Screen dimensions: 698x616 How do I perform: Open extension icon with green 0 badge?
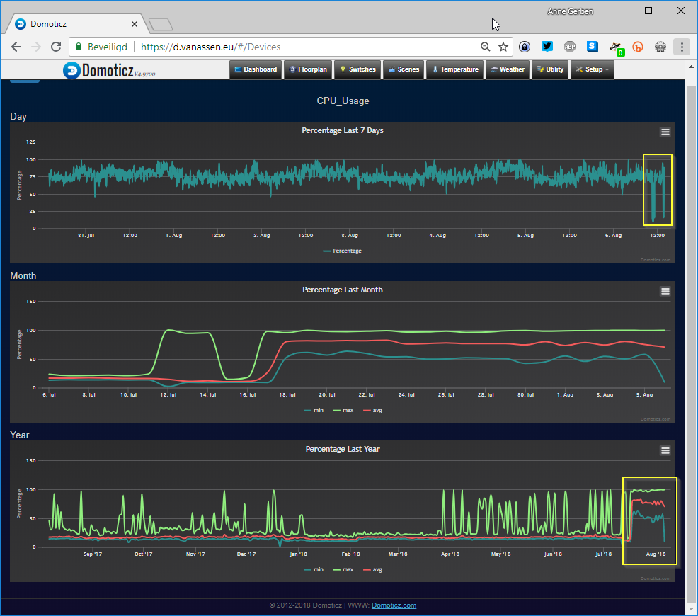coord(616,47)
